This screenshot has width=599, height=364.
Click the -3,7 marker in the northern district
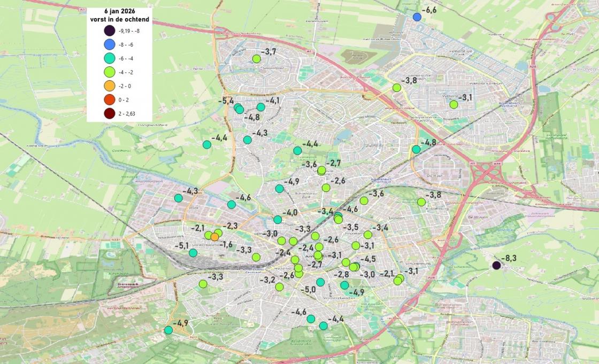pos(257,59)
